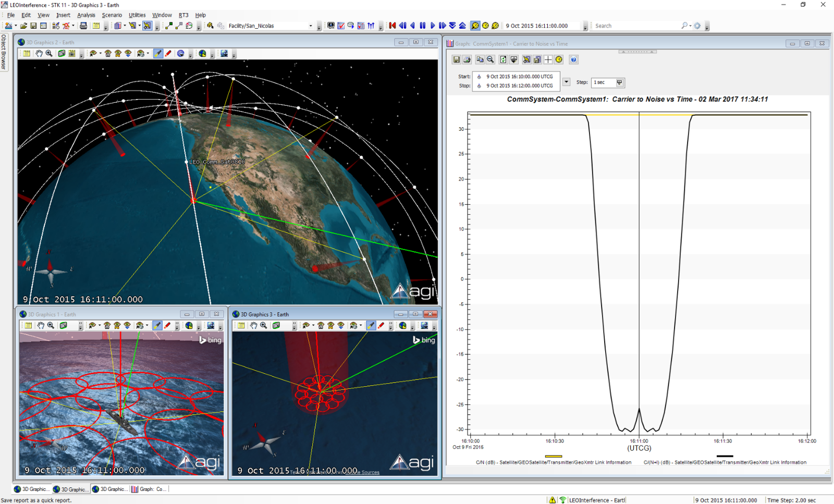Open the Facility/San_Nicolas object dropdown
Screen dimensions: 834x504
[311, 26]
